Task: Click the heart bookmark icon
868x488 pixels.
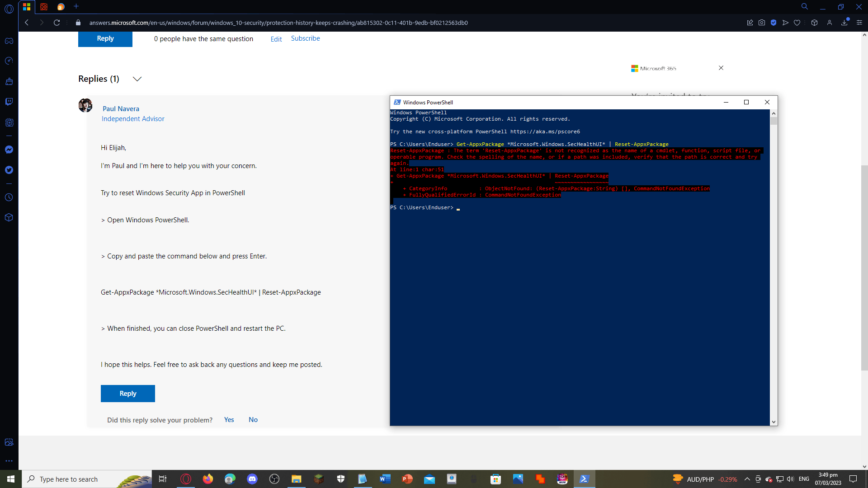Action: click(x=797, y=23)
